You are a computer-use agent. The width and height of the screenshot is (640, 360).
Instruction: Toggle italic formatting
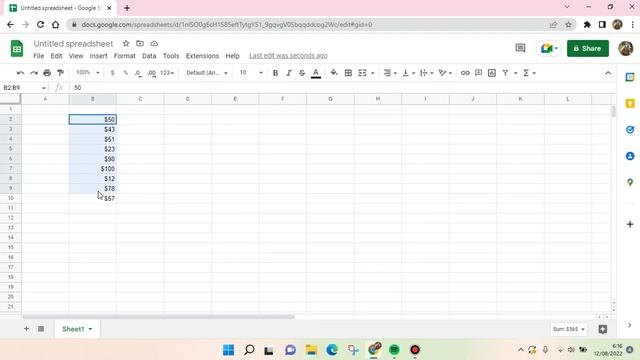point(289,73)
